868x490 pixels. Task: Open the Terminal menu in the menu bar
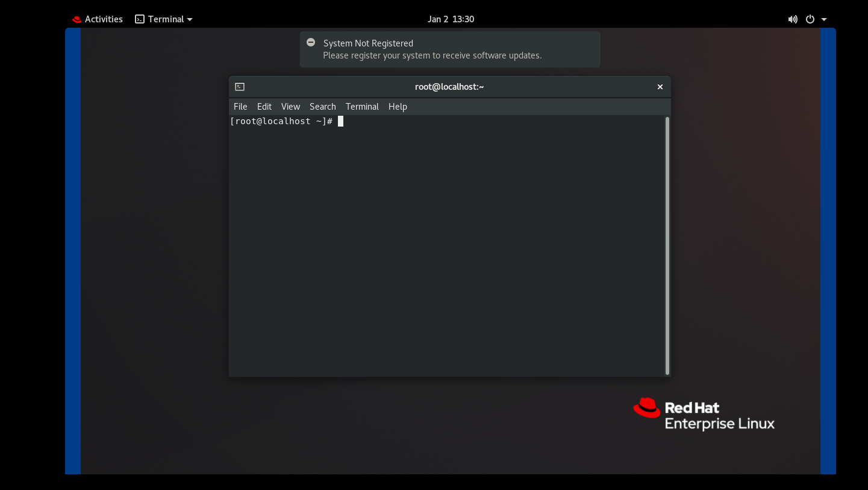[x=362, y=106]
